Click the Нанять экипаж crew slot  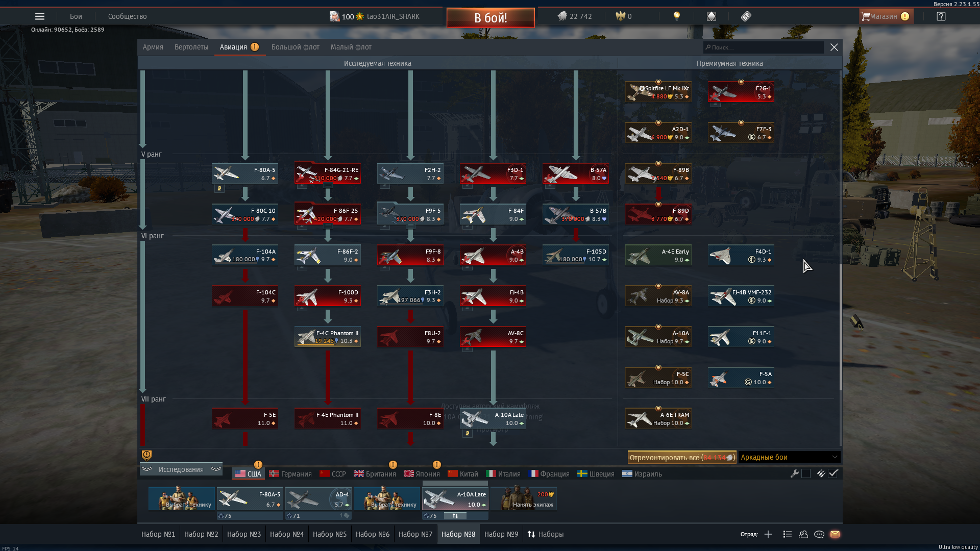click(x=524, y=498)
